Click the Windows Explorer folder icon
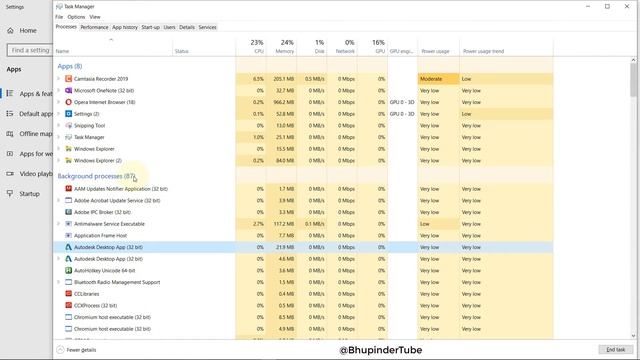 coord(69,149)
